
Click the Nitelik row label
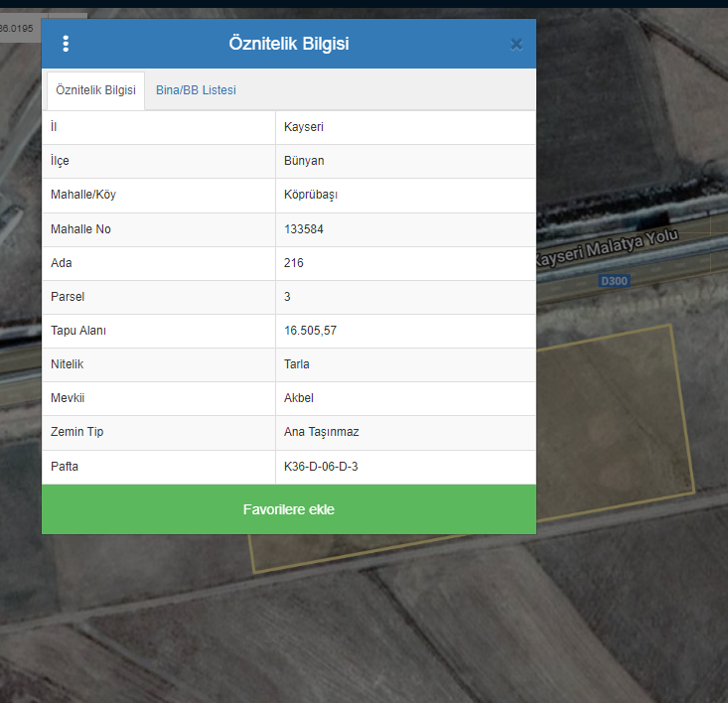(x=67, y=364)
